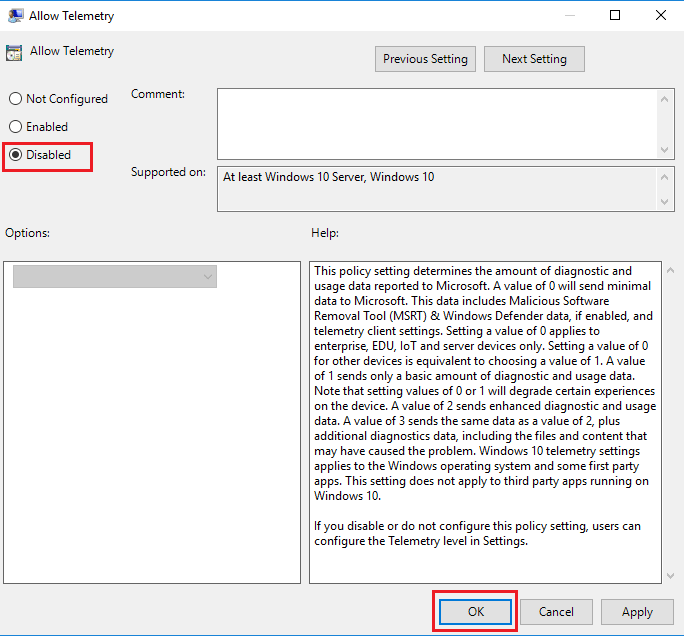The width and height of the screenshot is (684, 636).
Task: Click the Supported on scroll down arrow
Action: pyautogui.click(x=666, y=203)
